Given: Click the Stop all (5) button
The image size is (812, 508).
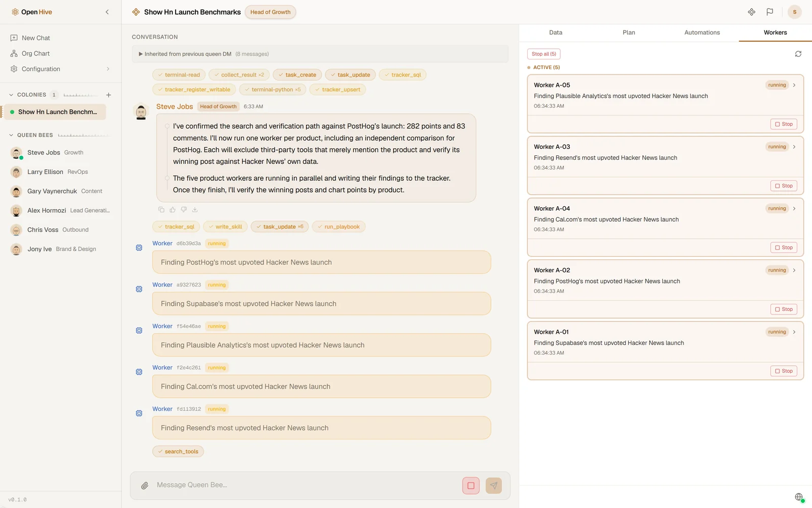Looking at the screenshot, I should click(x=544, y=54).
